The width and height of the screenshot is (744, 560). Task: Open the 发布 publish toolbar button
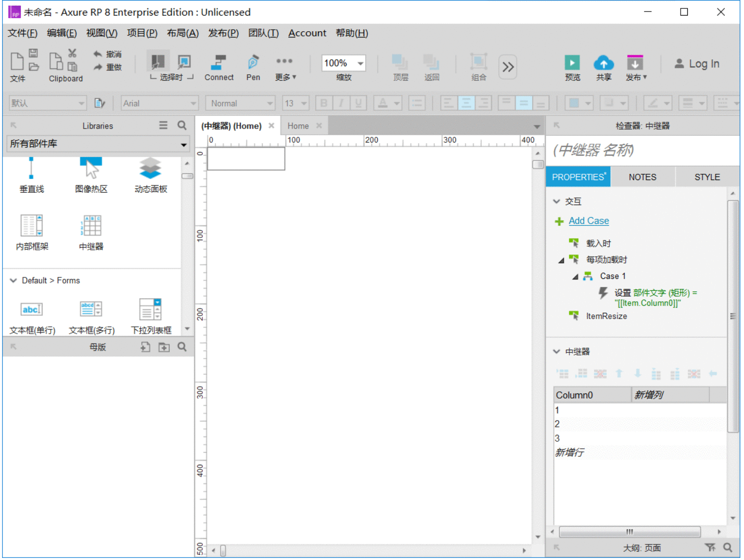[636, 68]
